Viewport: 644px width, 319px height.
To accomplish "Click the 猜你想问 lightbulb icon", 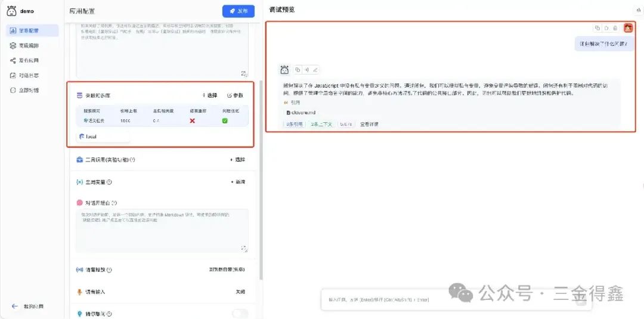I will pos(80,314).
